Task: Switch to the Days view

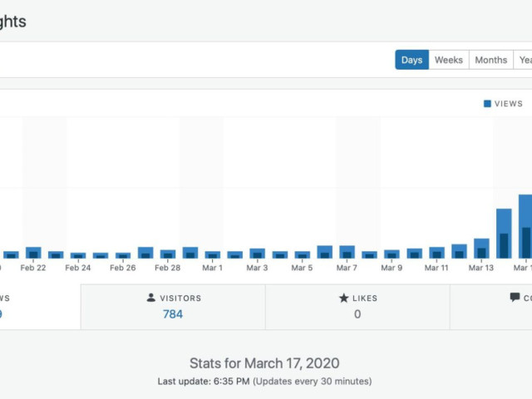Action: coord(411,60)
